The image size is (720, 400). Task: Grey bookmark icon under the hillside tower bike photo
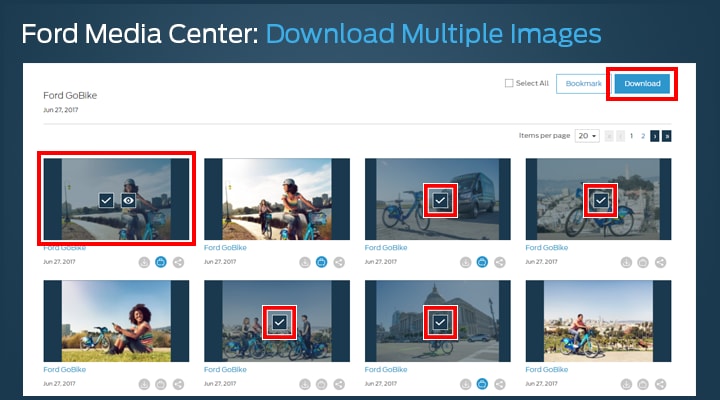point(643,262)
